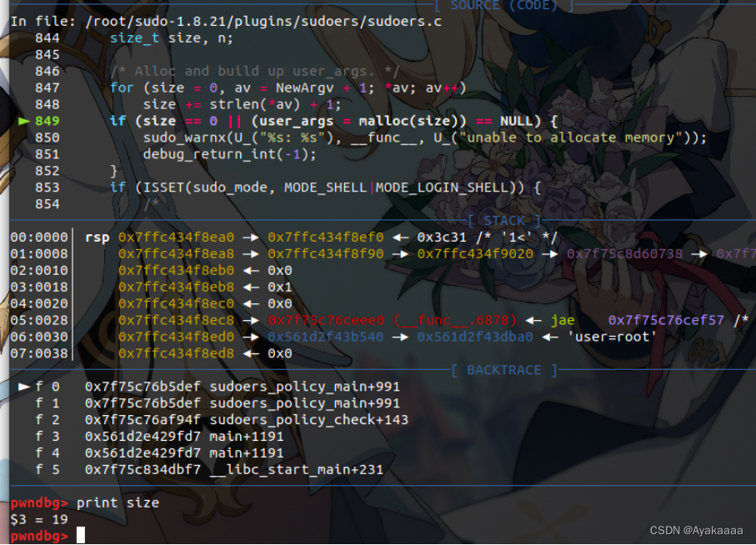Click stack address 0x7ffc434f8ea0 at rsp
The height and width of the screenshot is (545, 756).
point(176,237)
